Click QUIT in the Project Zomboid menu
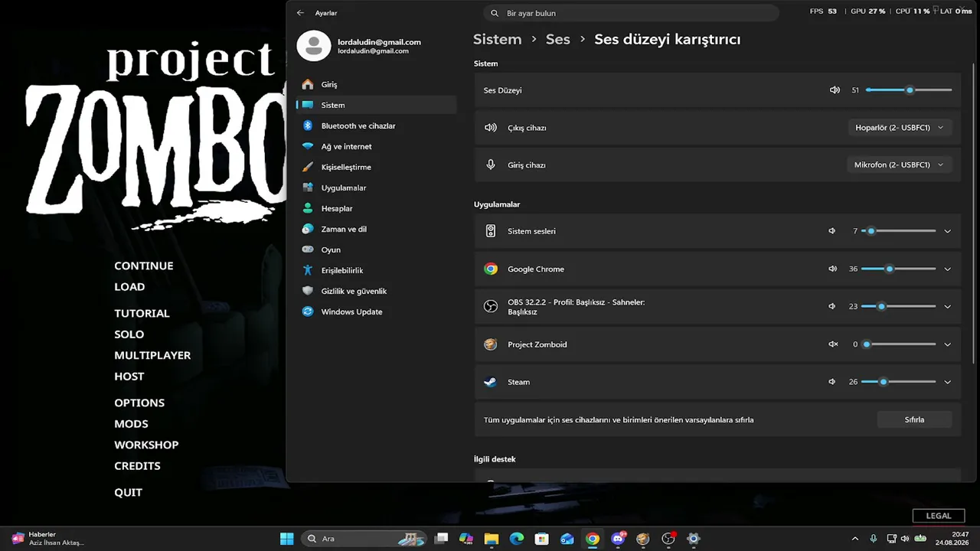980x551 pixels. (x=128, y=492)
